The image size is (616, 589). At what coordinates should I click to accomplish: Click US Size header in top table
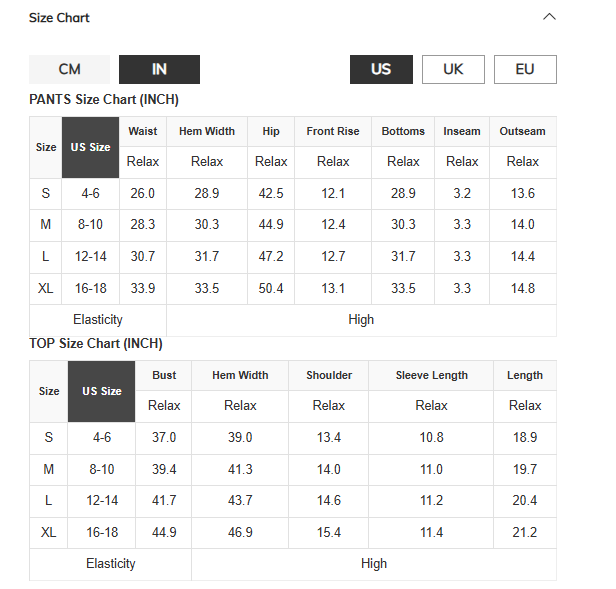pyautogui.click(x=102, y=391)
